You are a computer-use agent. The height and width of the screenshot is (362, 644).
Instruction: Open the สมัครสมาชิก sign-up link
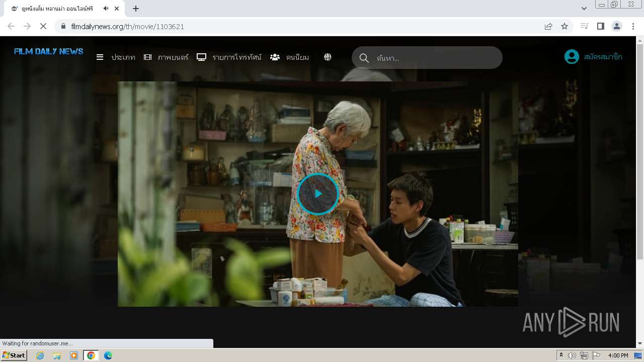[603, 57]
